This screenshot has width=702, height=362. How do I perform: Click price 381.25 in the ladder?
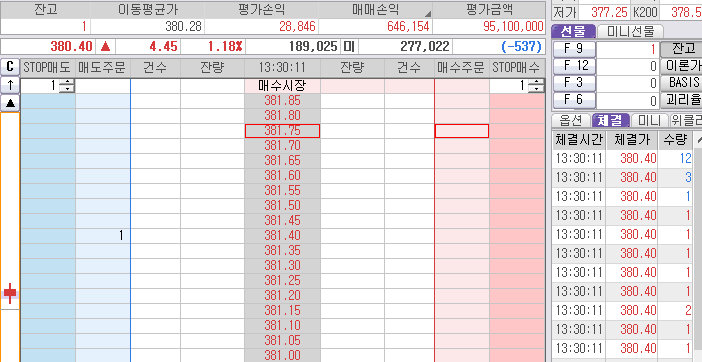point(282,281)
